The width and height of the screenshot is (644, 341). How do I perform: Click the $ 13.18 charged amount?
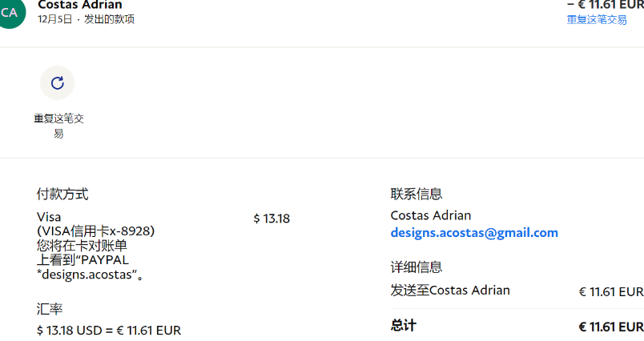[272, 219]
